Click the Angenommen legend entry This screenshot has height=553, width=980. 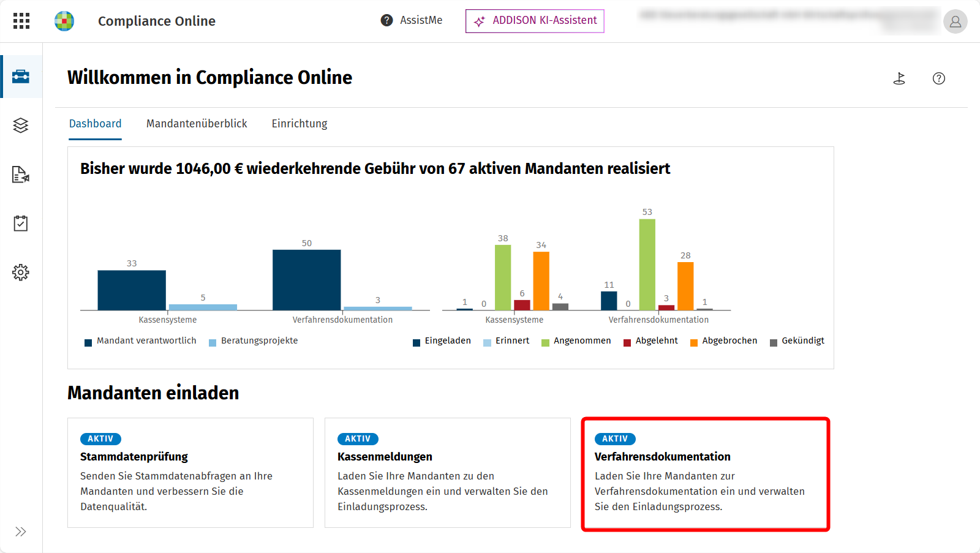tap(576, 341)
